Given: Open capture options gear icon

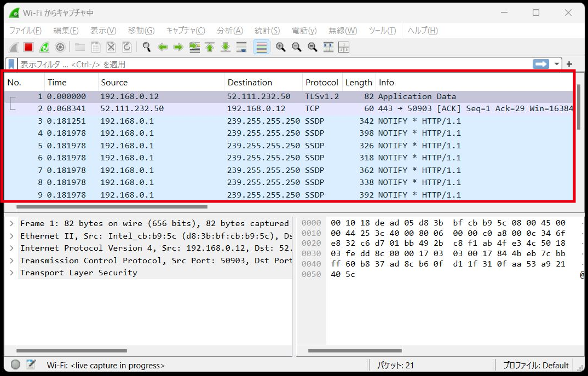Looking at the screenshot, I should (60, 47).
